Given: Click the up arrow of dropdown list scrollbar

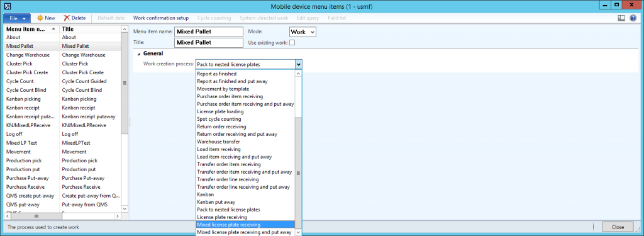Looking at the screenshot, I should coord(299,74).
